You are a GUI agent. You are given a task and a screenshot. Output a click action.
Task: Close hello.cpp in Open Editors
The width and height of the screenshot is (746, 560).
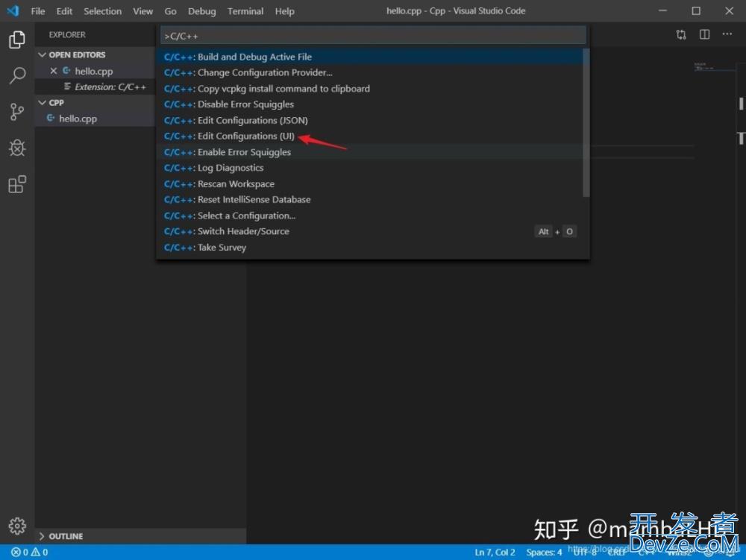point(53,71)
